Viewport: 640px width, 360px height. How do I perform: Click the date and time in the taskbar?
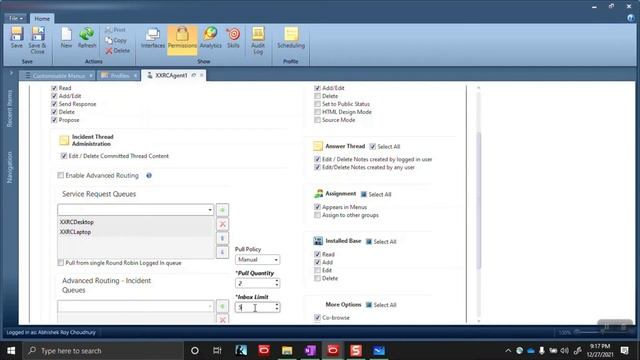(x=600, y=351)
